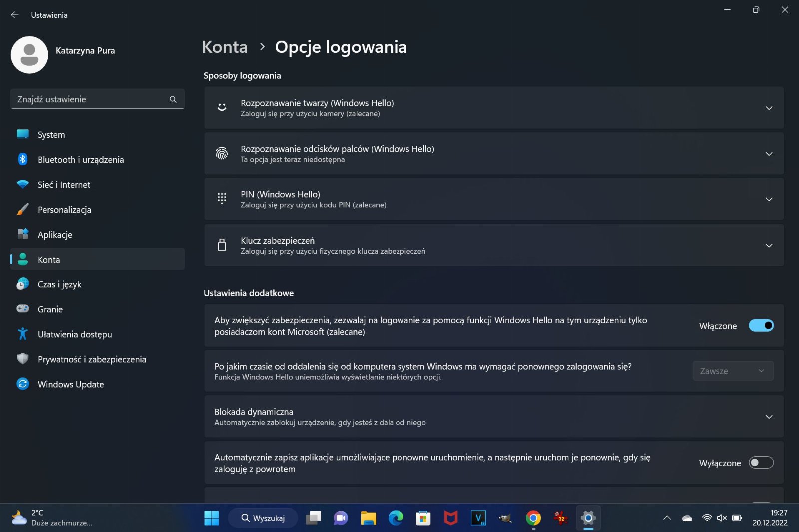
Task: Open Bluetooth i urządzenia settings
Action: tap(80, 160)
